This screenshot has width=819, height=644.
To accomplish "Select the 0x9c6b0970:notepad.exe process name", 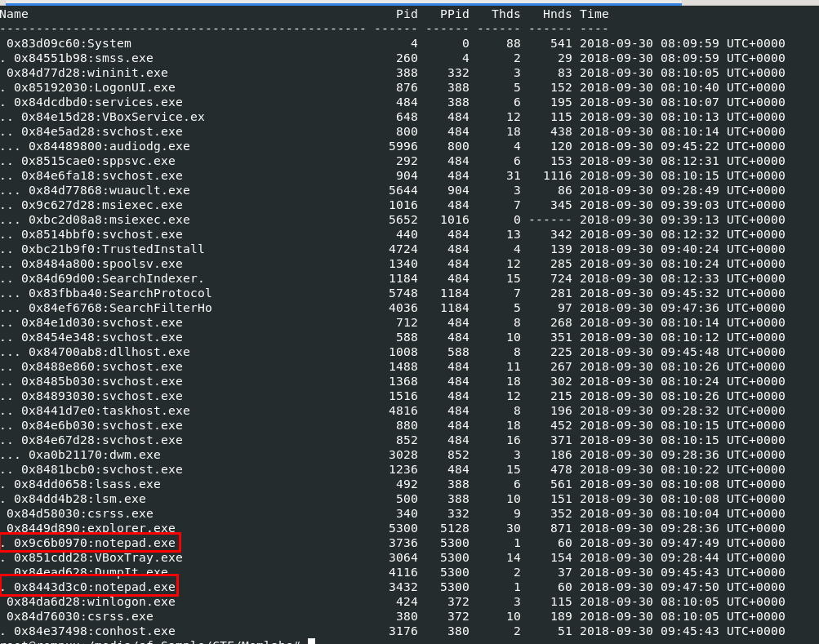I will pyautogui.click(x=95, y=543).
